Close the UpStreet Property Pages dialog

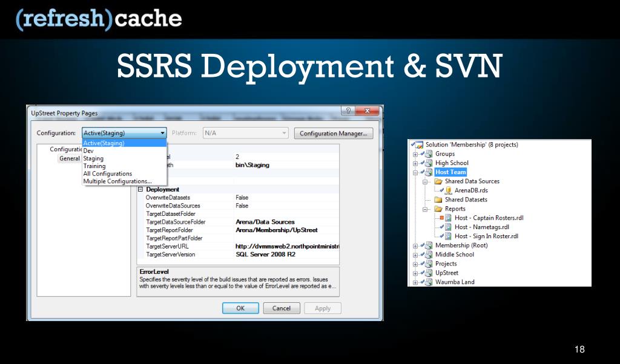tap(367, 111)
